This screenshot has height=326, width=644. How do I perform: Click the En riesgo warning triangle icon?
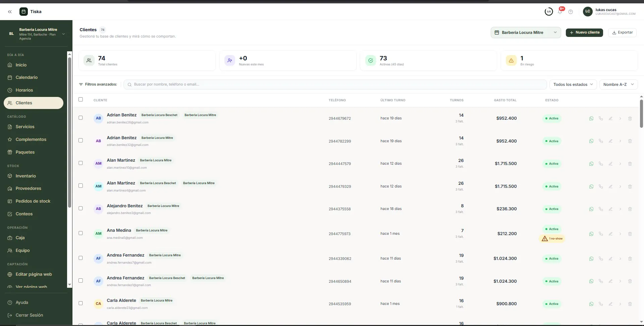coord(511,60)
